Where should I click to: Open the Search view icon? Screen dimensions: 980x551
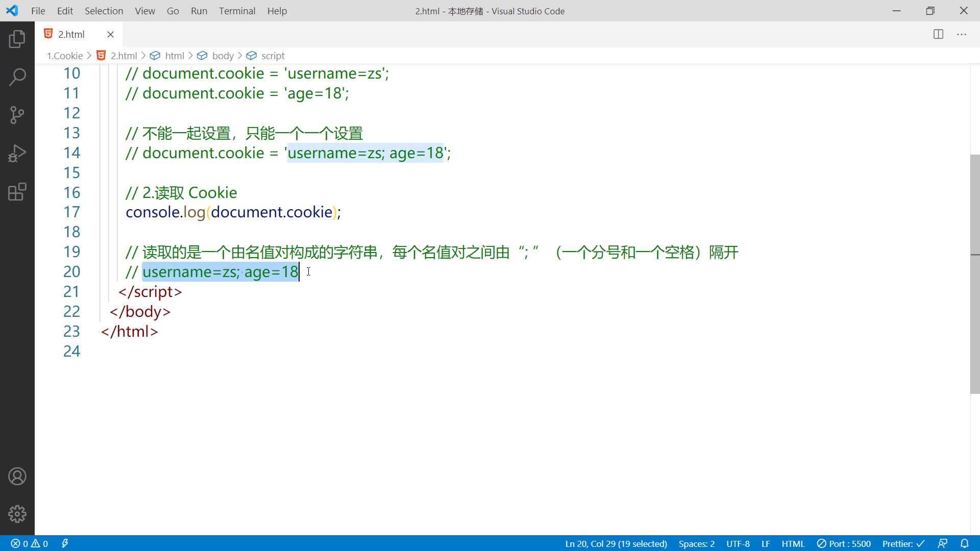[x=17, y=78]
